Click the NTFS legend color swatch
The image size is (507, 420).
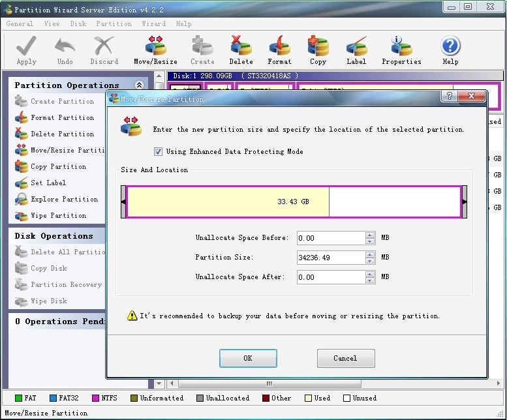point(95,398)
